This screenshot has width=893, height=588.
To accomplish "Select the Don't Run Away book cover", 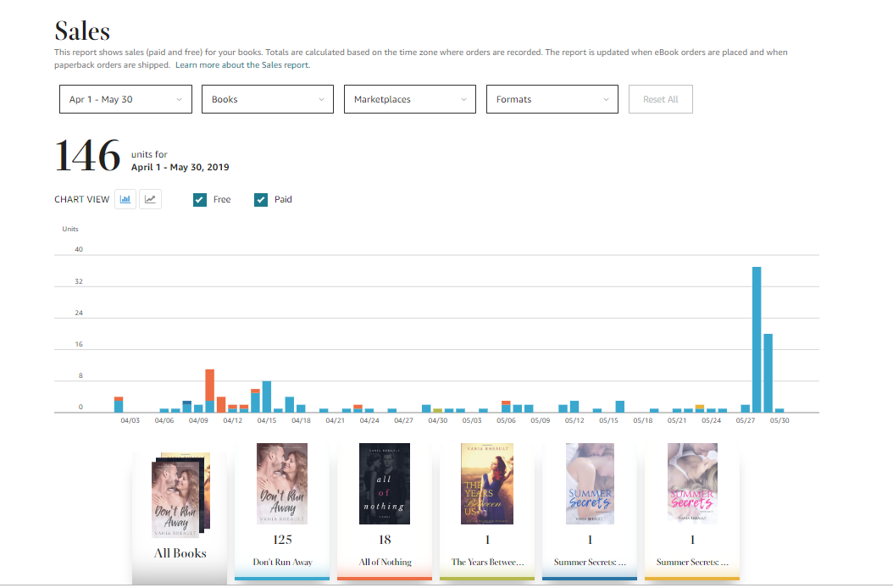I will tap(281, 484).
